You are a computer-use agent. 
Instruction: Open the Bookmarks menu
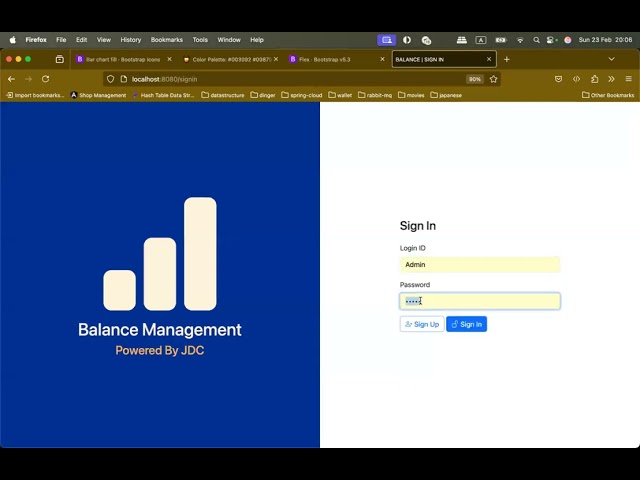click(167, 40)
